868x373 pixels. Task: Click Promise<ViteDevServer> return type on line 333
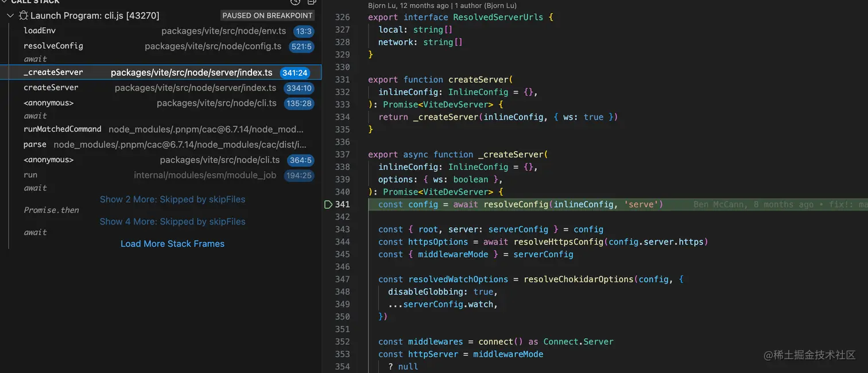point(438,104)
